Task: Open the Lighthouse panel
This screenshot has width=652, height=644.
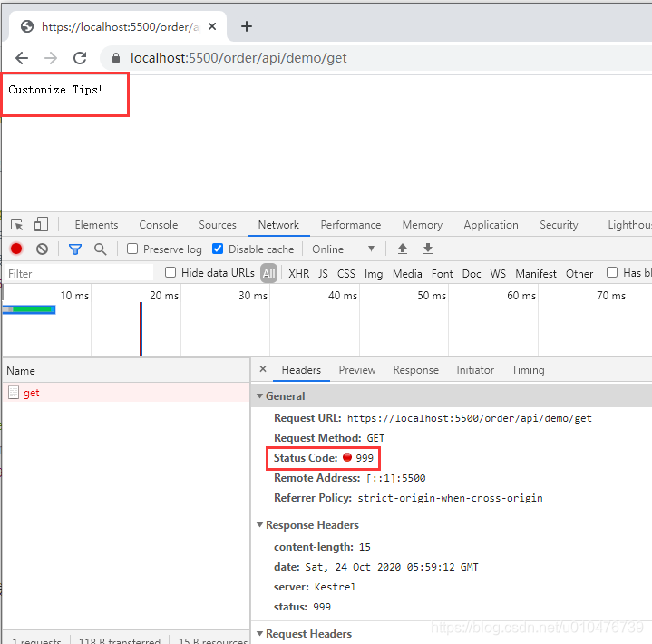Action: coord(629,225)
